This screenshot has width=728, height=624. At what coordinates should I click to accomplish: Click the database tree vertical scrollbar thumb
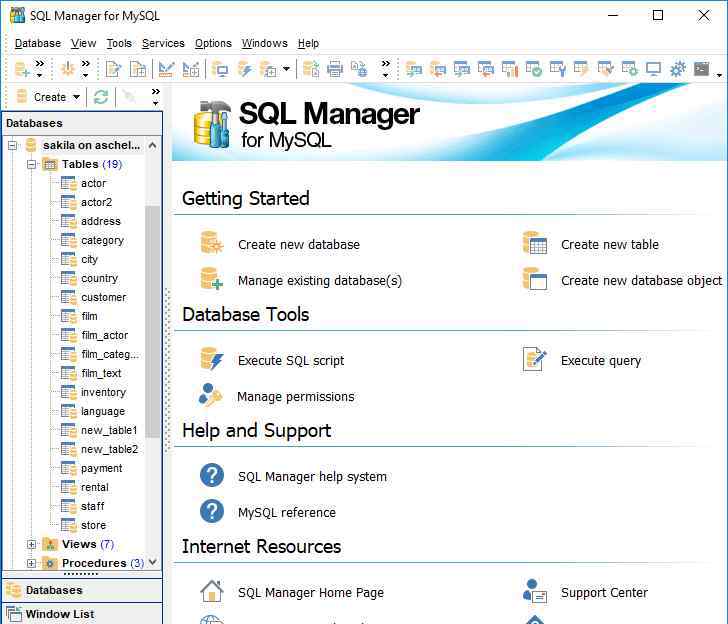152,321
